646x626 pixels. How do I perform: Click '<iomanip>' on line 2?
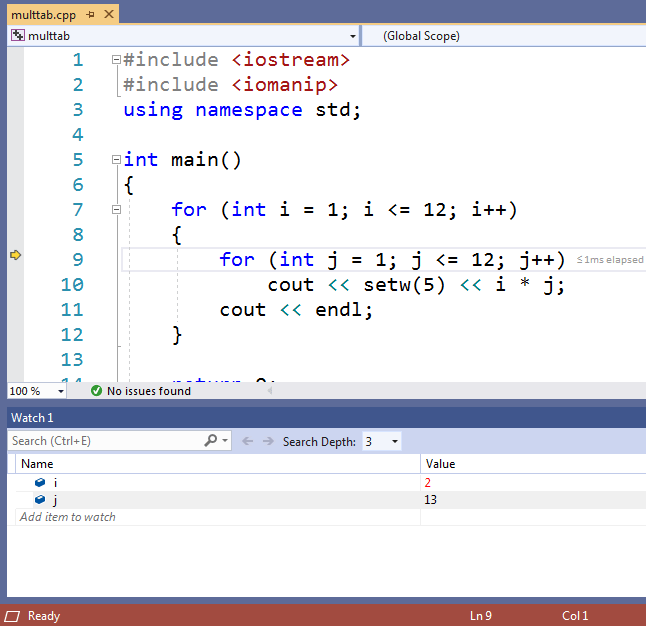[x=285, y=85]
